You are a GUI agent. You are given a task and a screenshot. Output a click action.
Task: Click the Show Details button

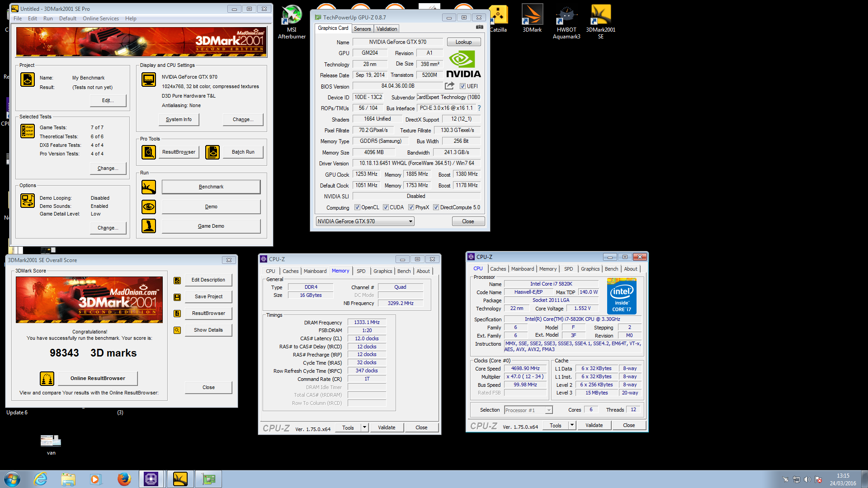208,330
